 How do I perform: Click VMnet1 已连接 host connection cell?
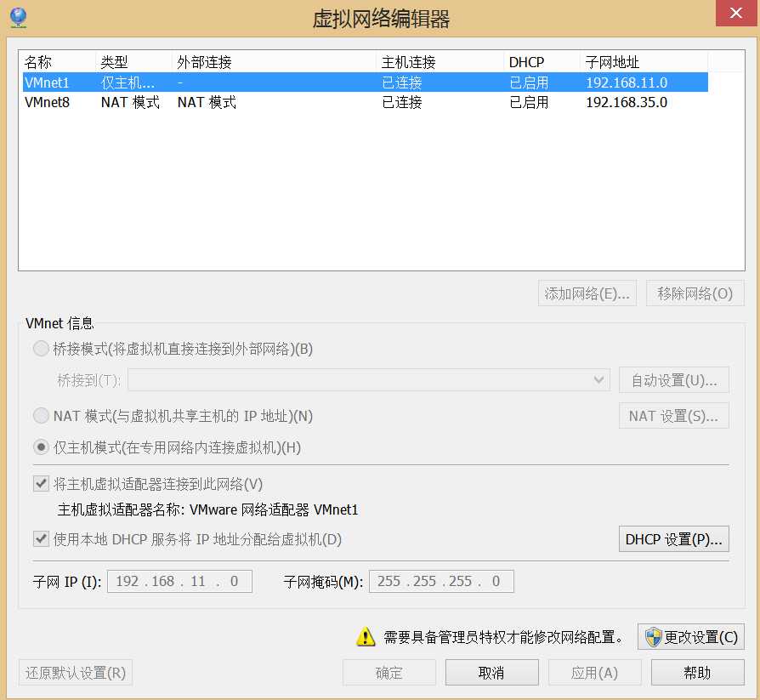(x=402, y=83)
